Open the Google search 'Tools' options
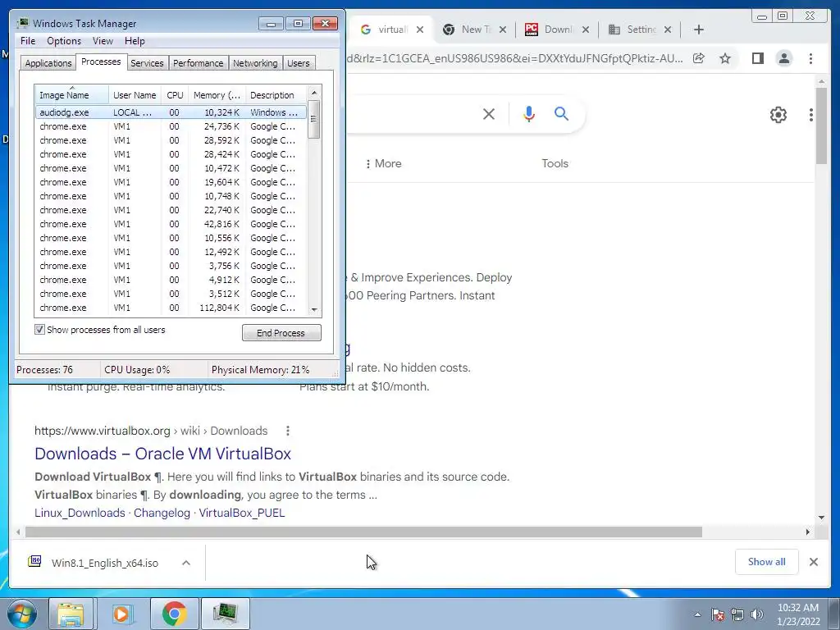 pyautogui.click(x=555, y=163)
